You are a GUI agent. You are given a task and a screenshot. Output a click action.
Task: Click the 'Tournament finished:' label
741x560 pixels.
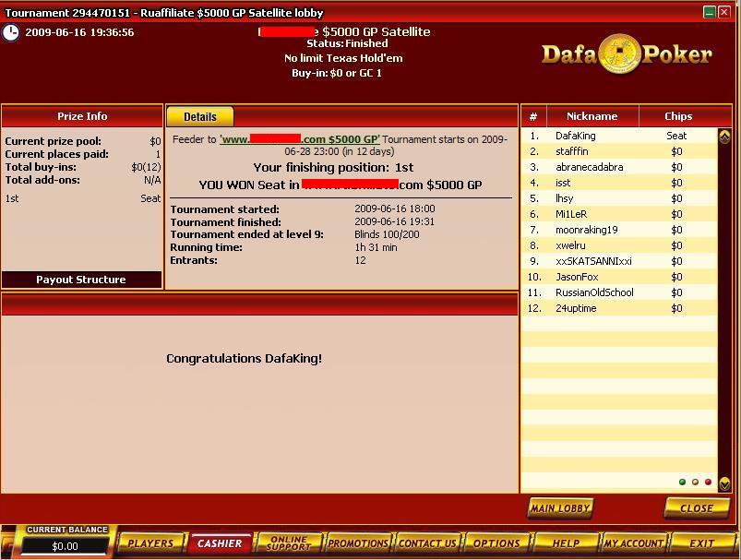click(225, 221)
